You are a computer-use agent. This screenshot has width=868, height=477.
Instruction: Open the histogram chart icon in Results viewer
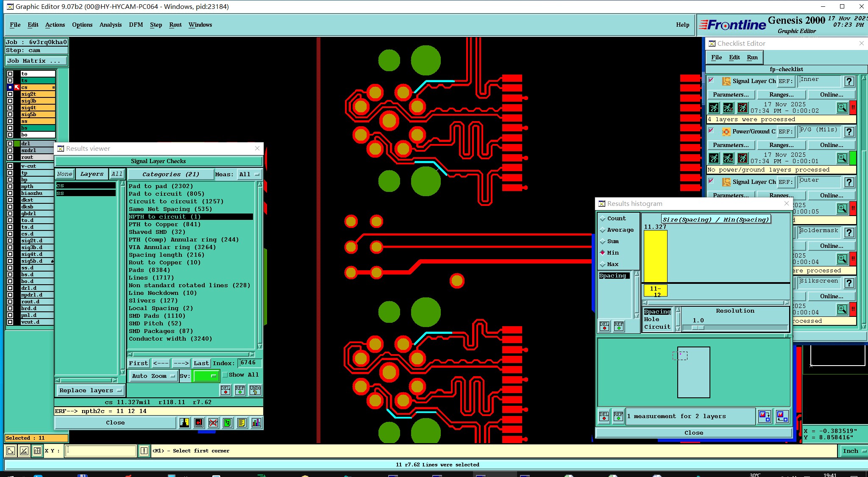256,423
